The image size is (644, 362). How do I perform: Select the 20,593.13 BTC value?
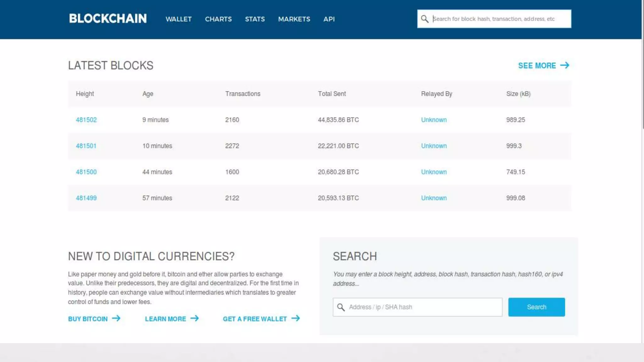(x=338, y=198)
